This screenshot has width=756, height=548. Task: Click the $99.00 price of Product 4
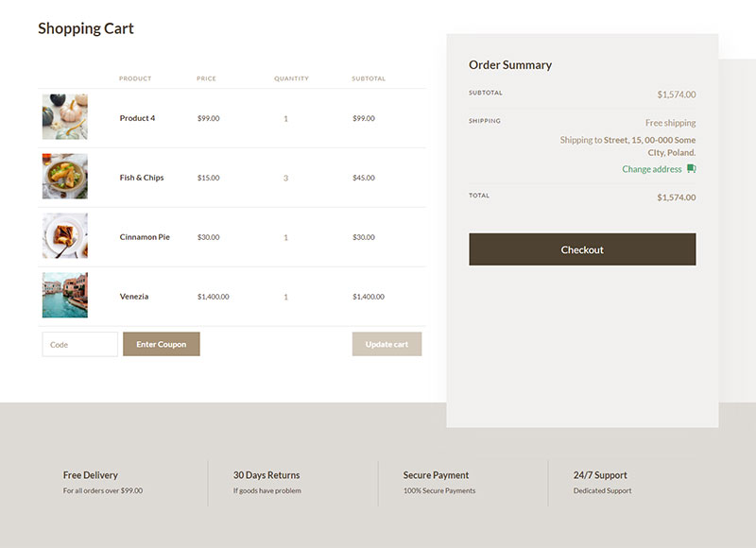tap(208, 118)
